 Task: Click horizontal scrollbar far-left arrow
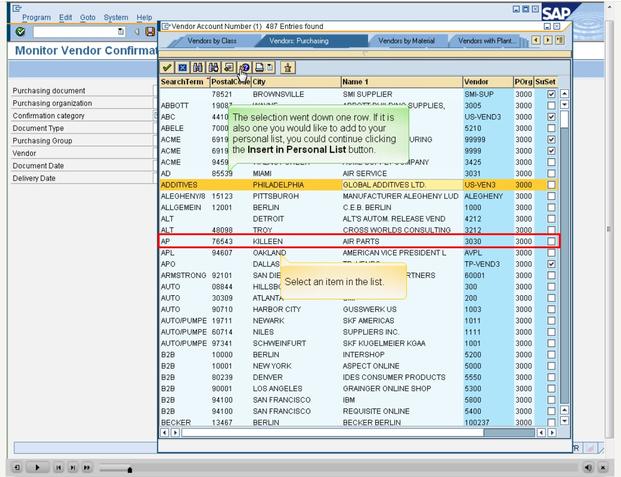tap(164, 433)
